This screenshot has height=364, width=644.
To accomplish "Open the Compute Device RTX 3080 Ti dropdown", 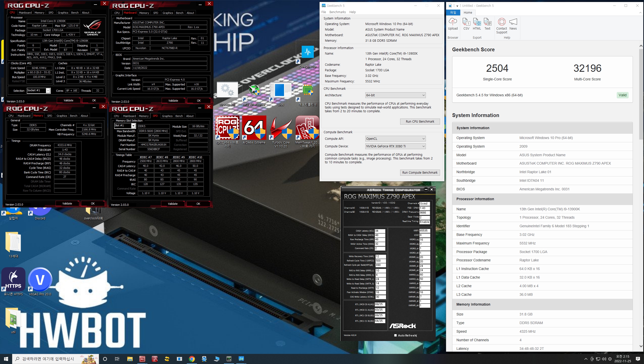I will pos(395,146).
